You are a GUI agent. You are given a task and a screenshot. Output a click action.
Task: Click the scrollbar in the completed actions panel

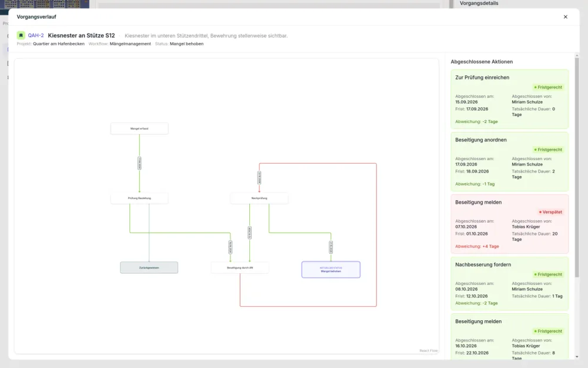click(577, 167)
